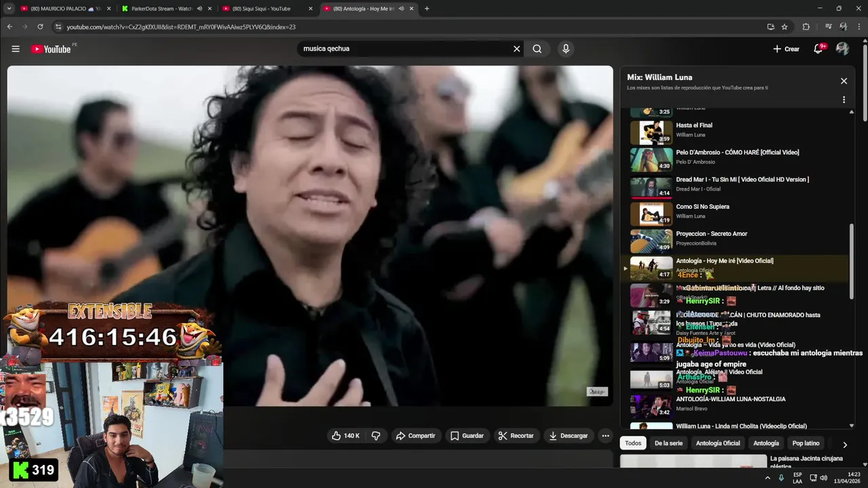The image size is (868, 488).
Task: Click the Descargar button
Action: point(568,436)
